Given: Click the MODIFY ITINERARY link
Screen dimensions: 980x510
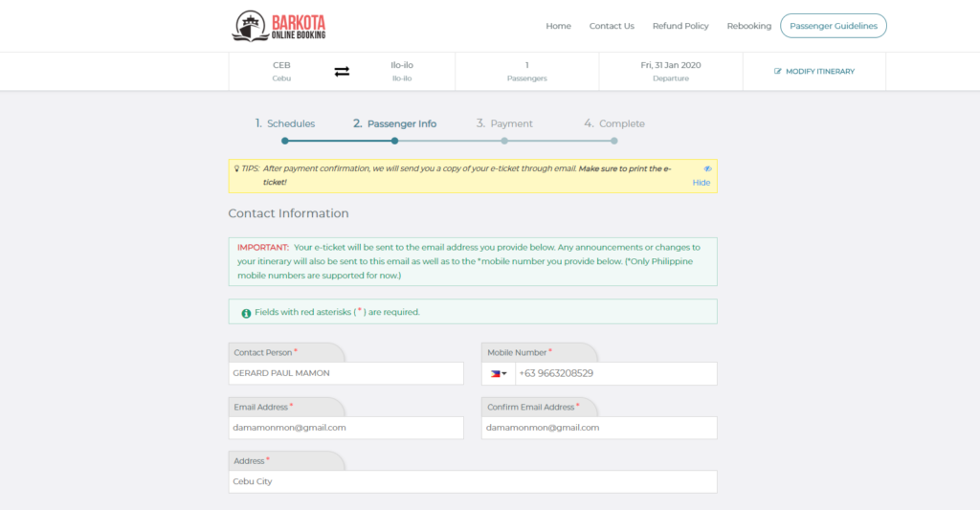Looking at the screenshot, I should click(x=814, y=71).
